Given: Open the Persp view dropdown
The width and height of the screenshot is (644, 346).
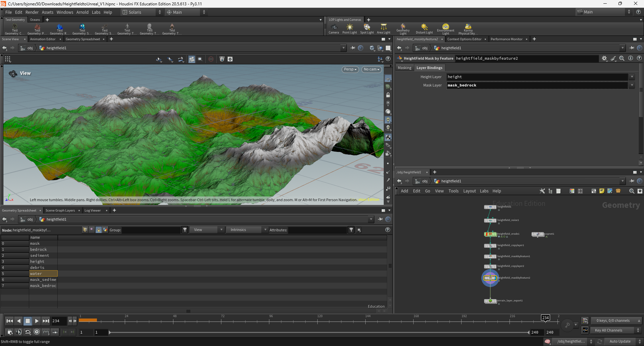Looking at the screenshot, I should (x=350, y=69).
